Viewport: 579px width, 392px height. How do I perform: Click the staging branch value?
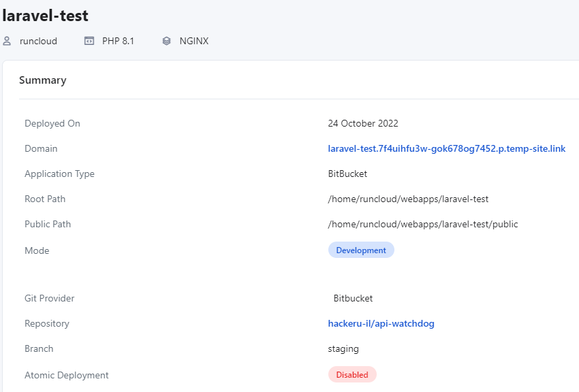click(343, 348)
